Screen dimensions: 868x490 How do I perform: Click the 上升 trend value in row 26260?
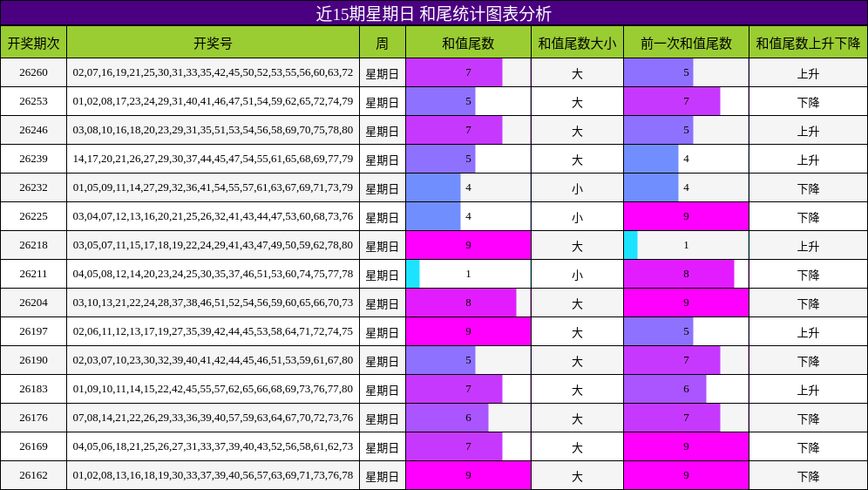[808, 73]
